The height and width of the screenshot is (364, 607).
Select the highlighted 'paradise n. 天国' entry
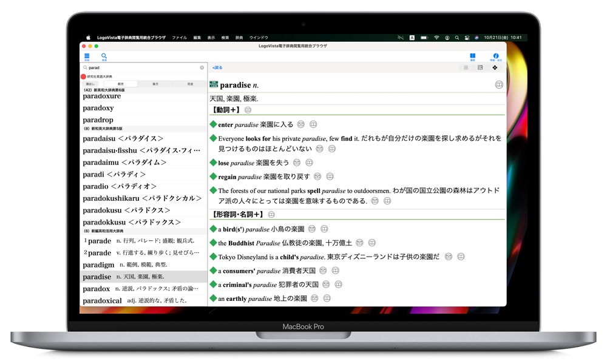(x=143, y=277)
